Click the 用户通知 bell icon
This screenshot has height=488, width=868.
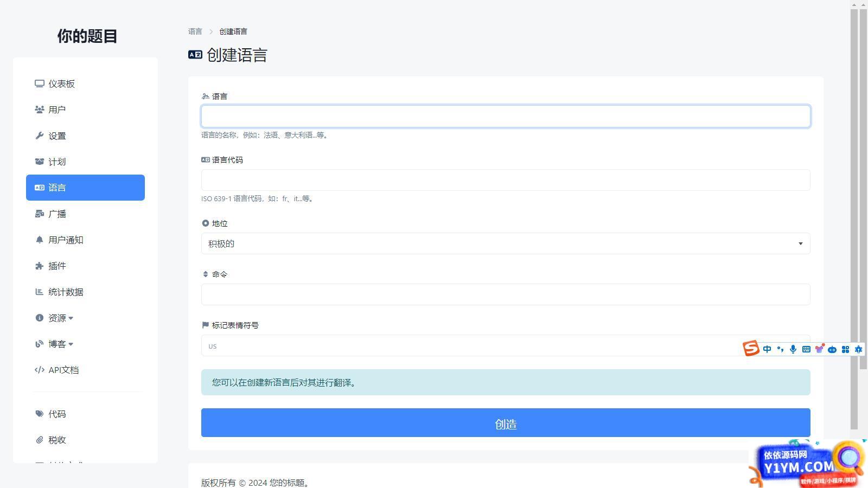tap(39, 240)
